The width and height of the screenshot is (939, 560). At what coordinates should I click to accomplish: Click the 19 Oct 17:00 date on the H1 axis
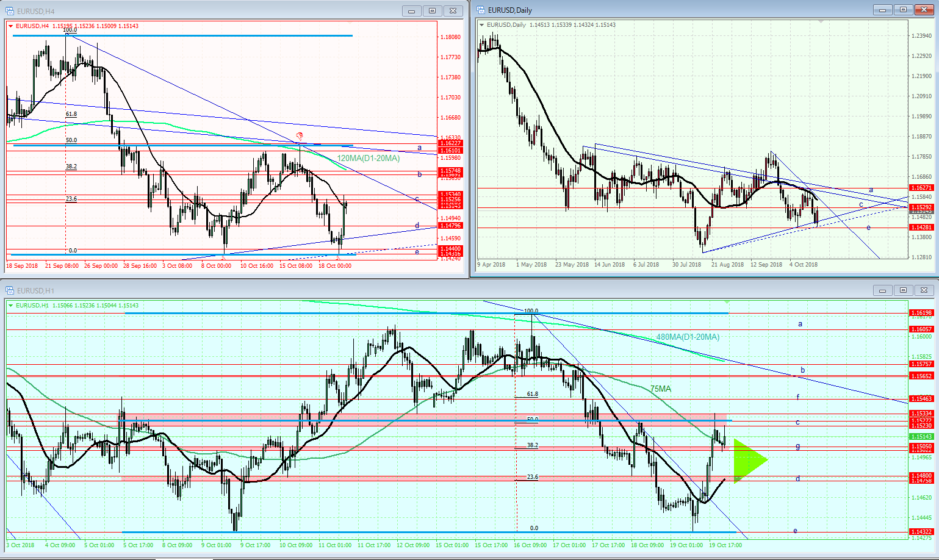coord(726,545)
